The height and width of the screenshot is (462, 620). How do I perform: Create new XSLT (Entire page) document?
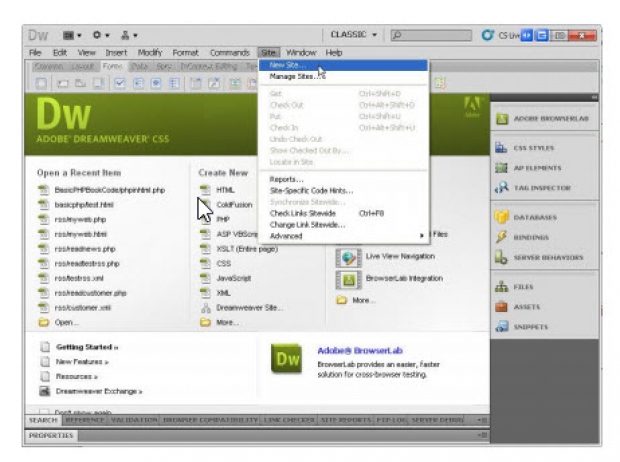[247, 249]
